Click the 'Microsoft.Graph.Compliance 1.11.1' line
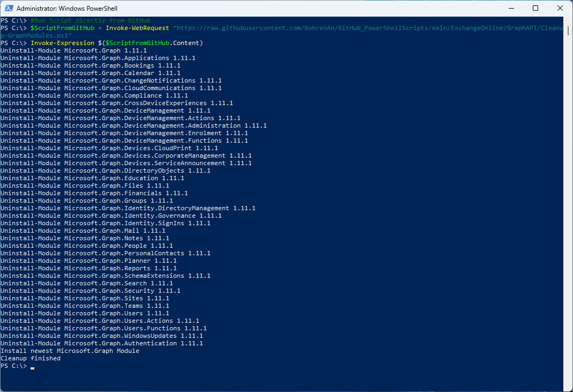 [x=94, y=96]
